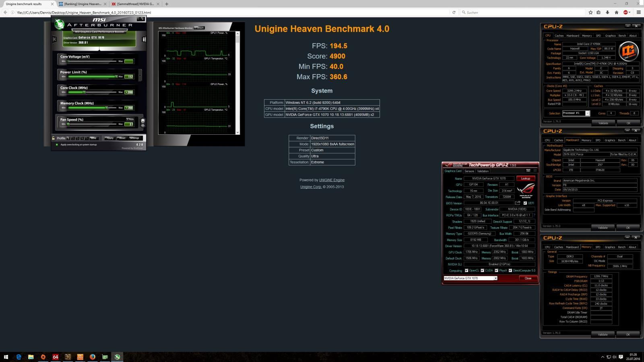Focus the Suchen search box
The image size is (644, 362).
point(523,12)
